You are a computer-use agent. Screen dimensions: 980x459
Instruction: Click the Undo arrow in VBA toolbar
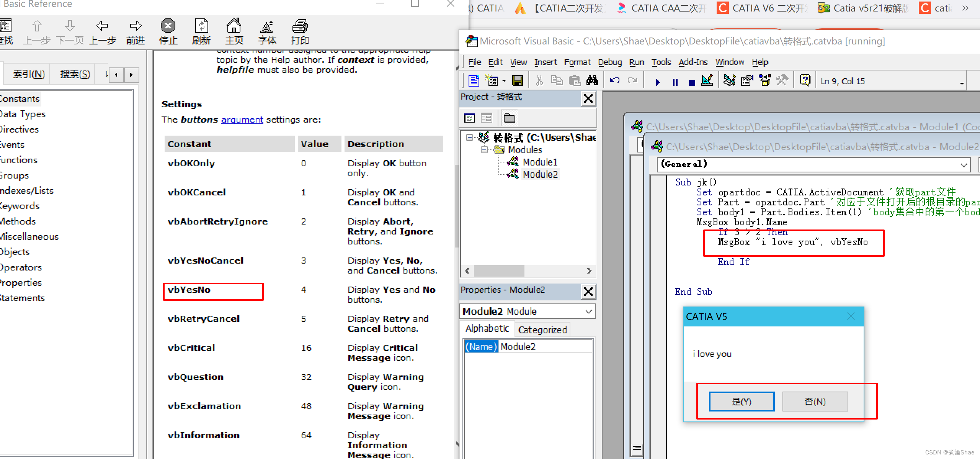click(615, 81)
